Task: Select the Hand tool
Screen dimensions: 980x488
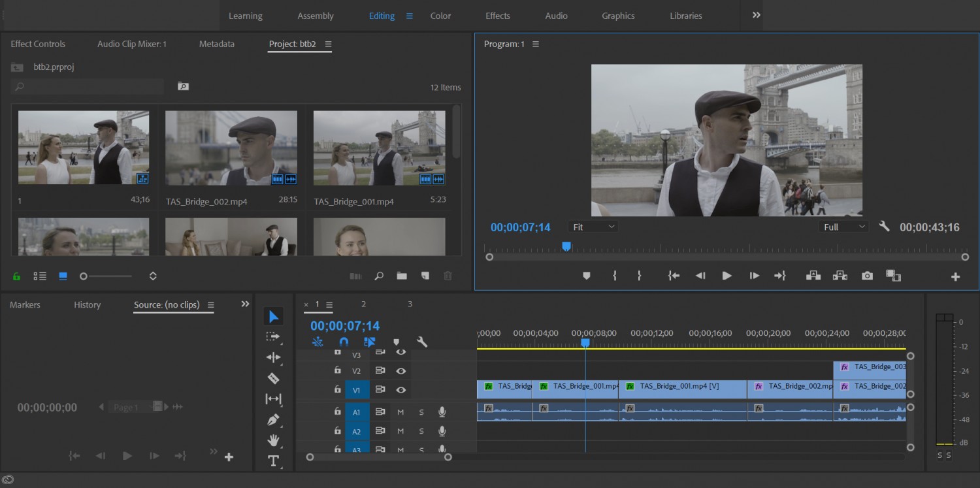Action: 273,440
